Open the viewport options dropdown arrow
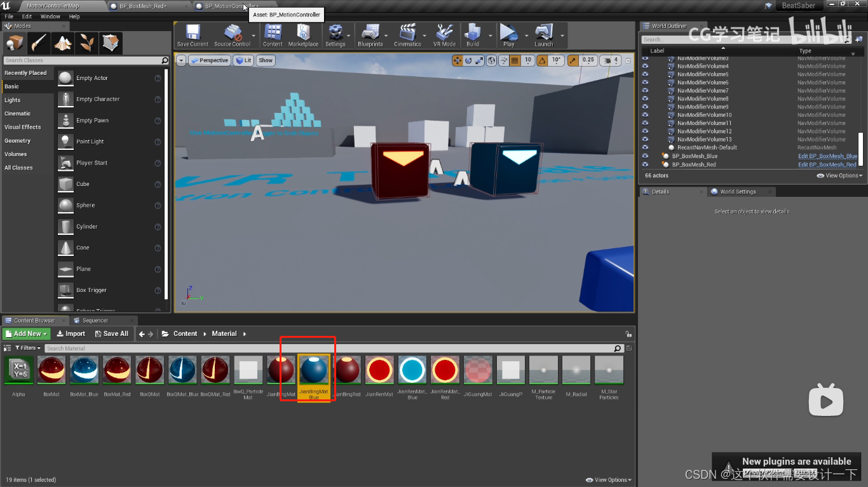 pyautogui.click(x=181, y=60)
